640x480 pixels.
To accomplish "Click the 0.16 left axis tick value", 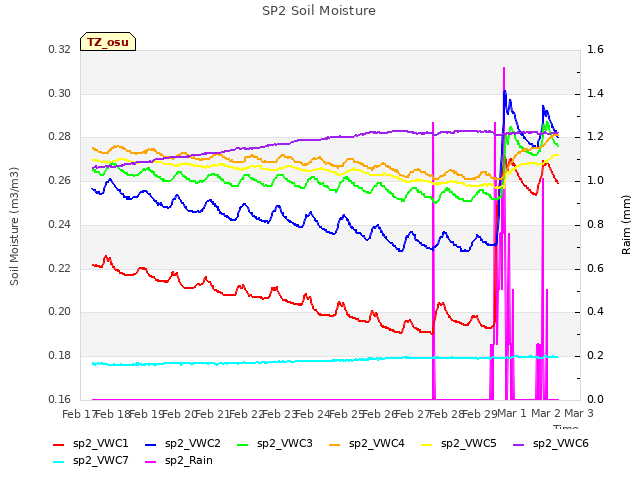I will 60,399.
